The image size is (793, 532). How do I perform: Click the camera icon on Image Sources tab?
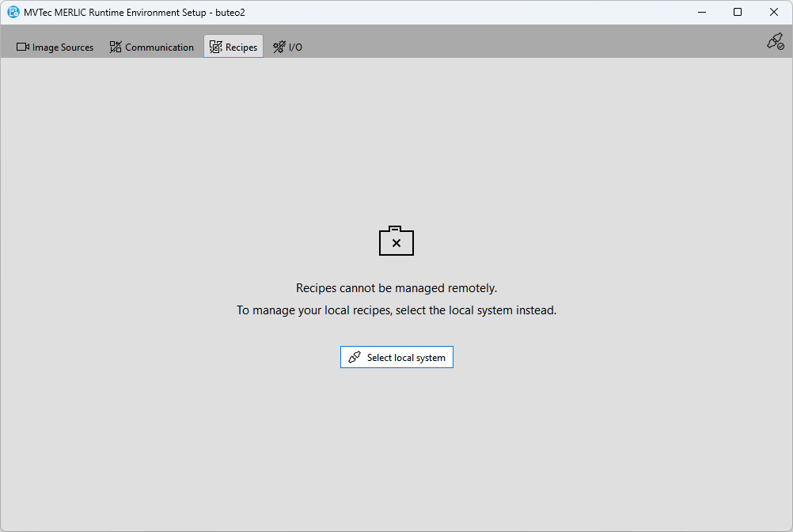pos(22,47)
